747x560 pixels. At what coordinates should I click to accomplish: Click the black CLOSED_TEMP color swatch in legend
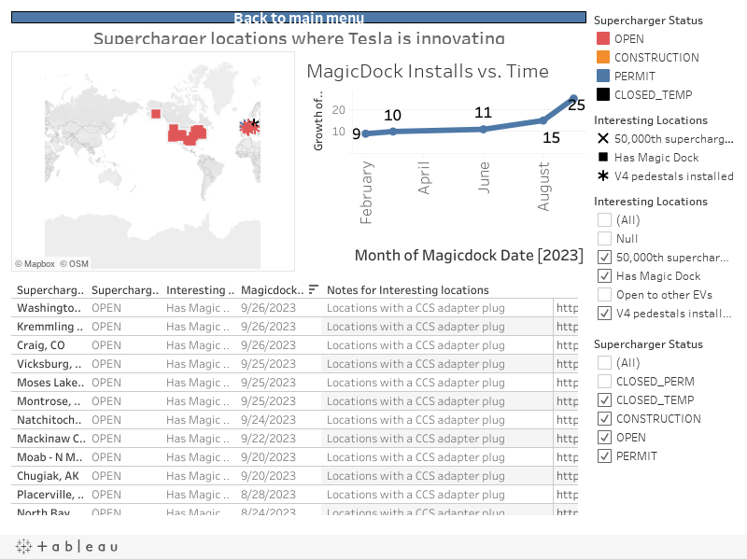[x=603, y=94]
